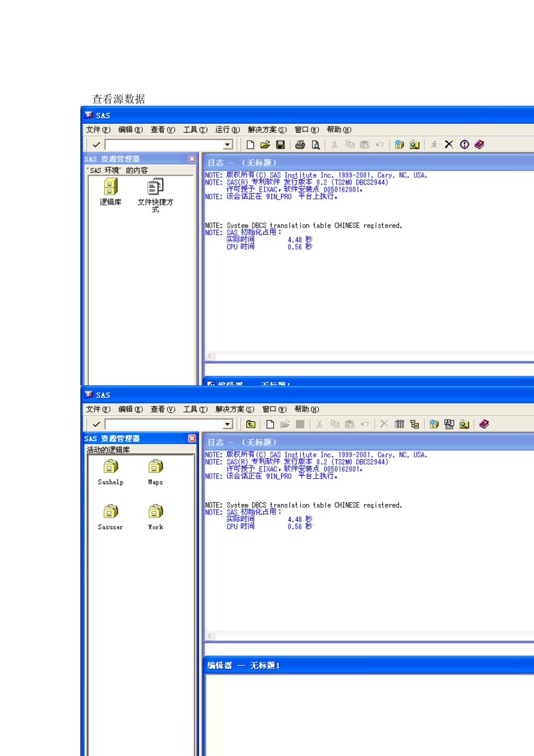The image size is (534, 756).
Task: Open 解决方案 menu in lower SAS window
Action: pyautogui.click(x=235, y=409)
